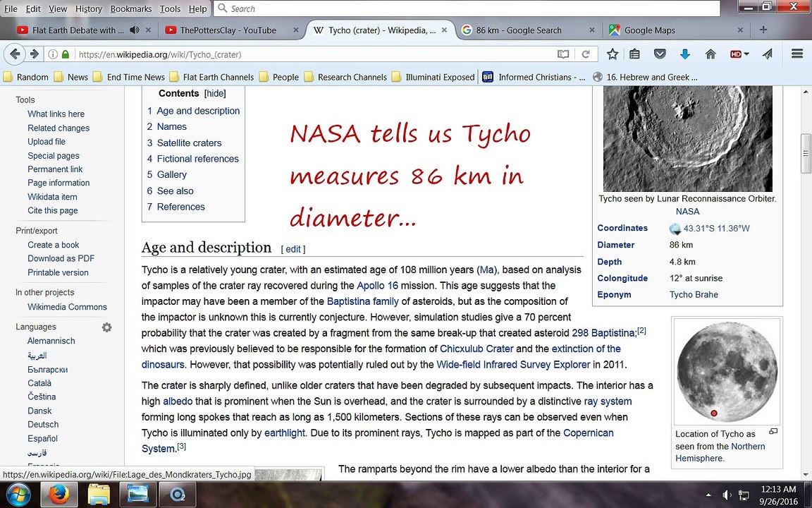Click the globe icon beside the coordinates
Image resolution: width=812 pixels, height=508 pixels.
(x=675, y=229)
